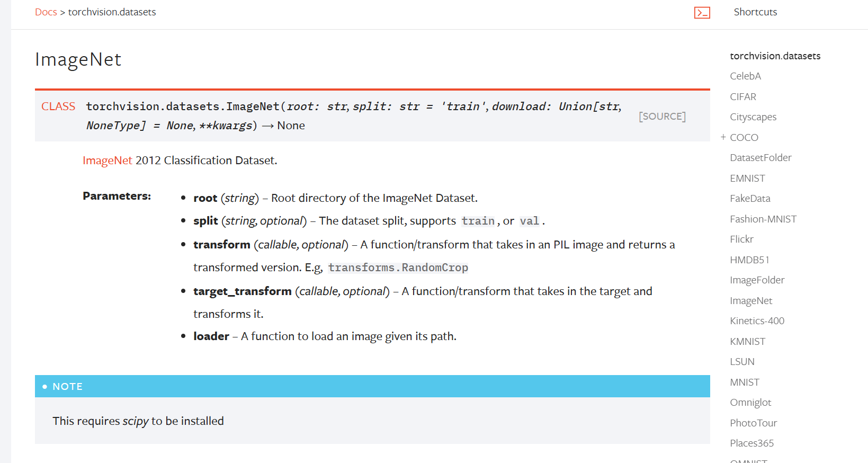The image size is (868, 463).
Task: Click the 'val' code literal in split description
Action: tap(530, 221)
